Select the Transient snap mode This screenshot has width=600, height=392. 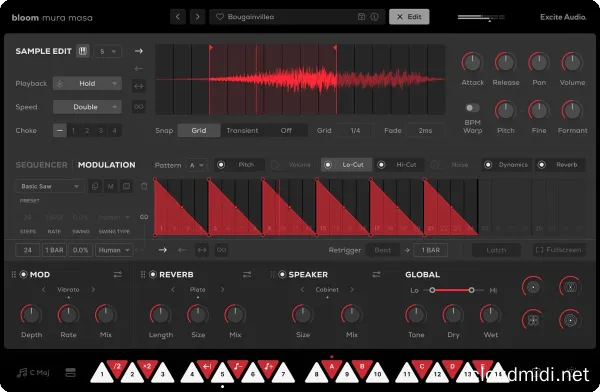coord(242,131)
